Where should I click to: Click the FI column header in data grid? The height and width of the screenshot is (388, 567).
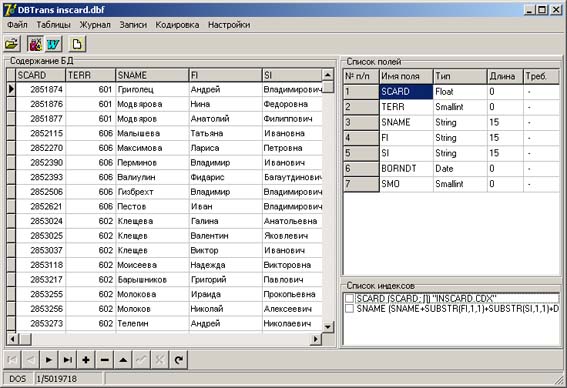pyautogui.click(x=225, y=75)
